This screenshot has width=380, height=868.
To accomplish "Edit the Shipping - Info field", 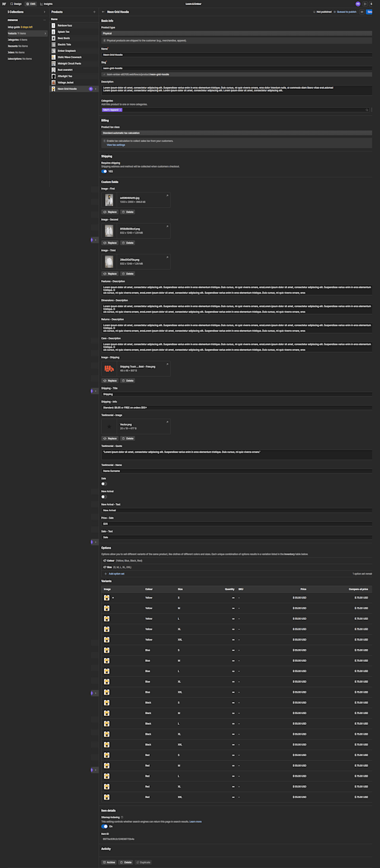I will (x=236, y=407).
